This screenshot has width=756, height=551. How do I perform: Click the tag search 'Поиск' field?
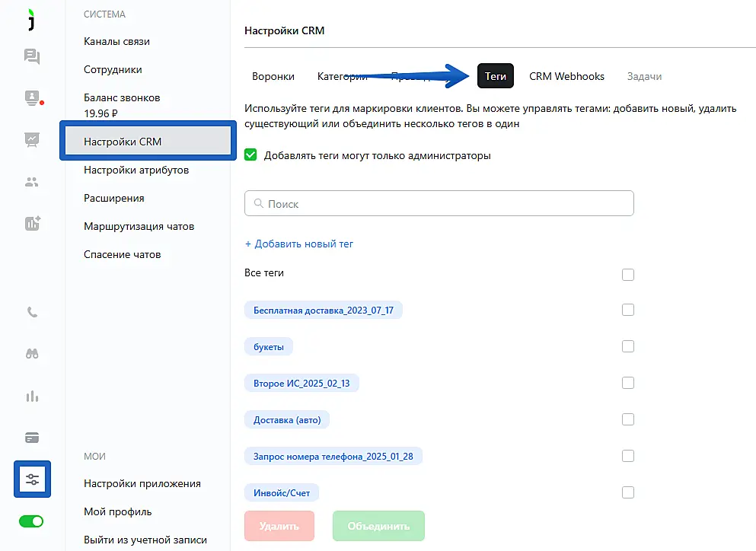coord(439,204)
